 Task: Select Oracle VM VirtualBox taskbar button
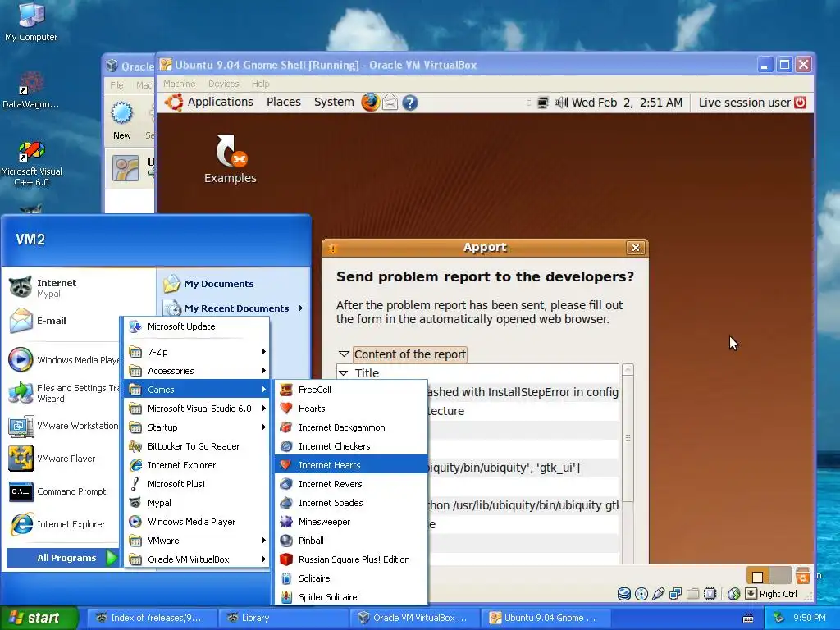(x=415, y=618)
